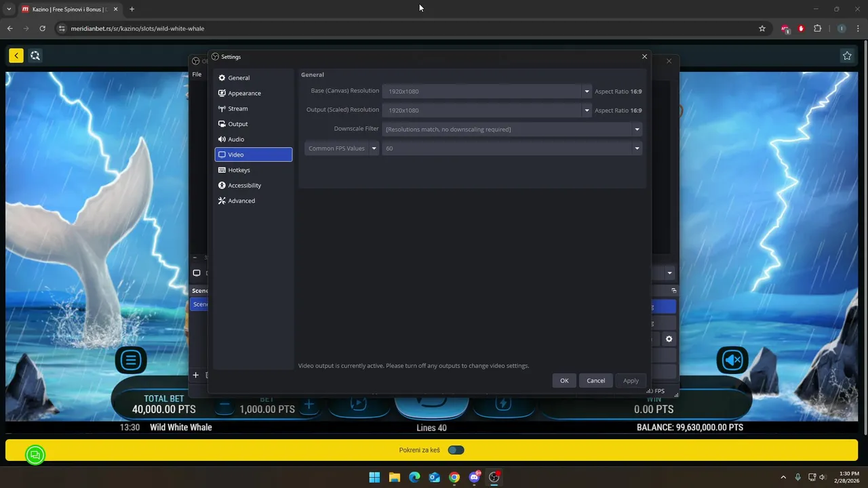This screenshot has width=868, height=488.
Task: Open Advanced settings category
Action: [253, 201]
